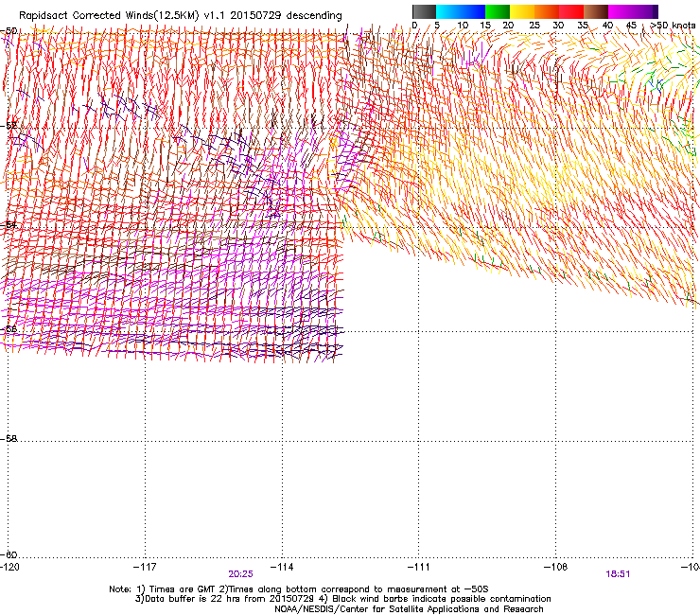
Task: Click the legend scale label '30'
Action: point(558,26)
